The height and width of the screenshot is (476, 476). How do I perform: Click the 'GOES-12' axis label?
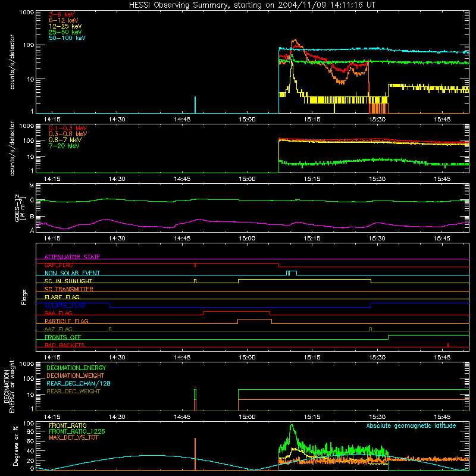point(17,208)
